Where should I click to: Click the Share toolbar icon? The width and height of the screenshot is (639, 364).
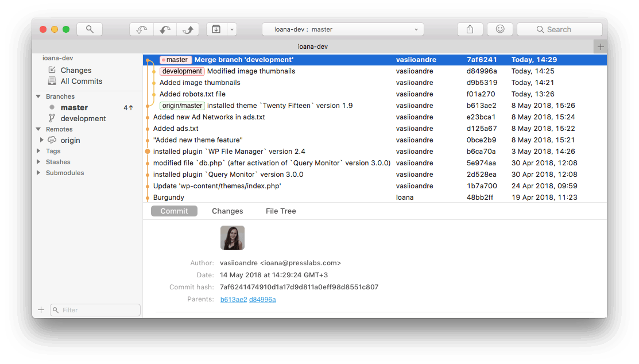tap(470, 29)
